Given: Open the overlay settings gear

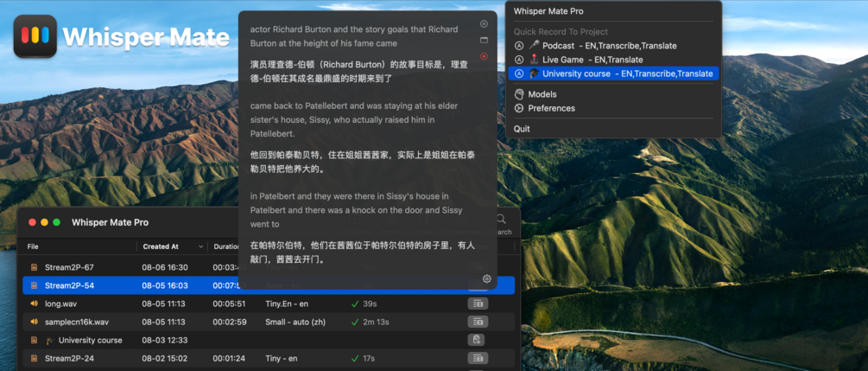Looking at the screenshot, I should coord(486,279).
